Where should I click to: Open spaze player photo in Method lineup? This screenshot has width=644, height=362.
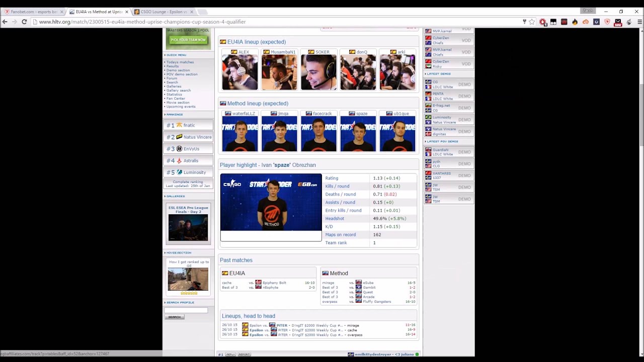[x=358, y=134]
